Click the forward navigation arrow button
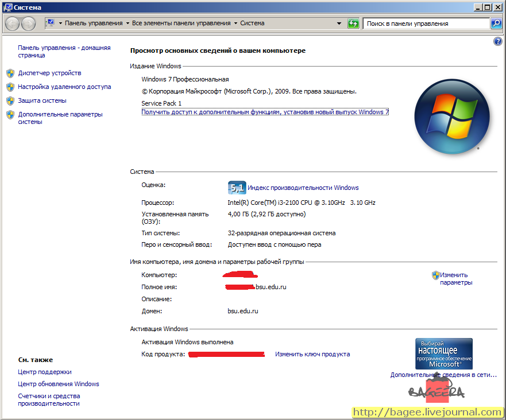Image resolution: width=506 pixels, height=420 pixels. click(28, 24)
